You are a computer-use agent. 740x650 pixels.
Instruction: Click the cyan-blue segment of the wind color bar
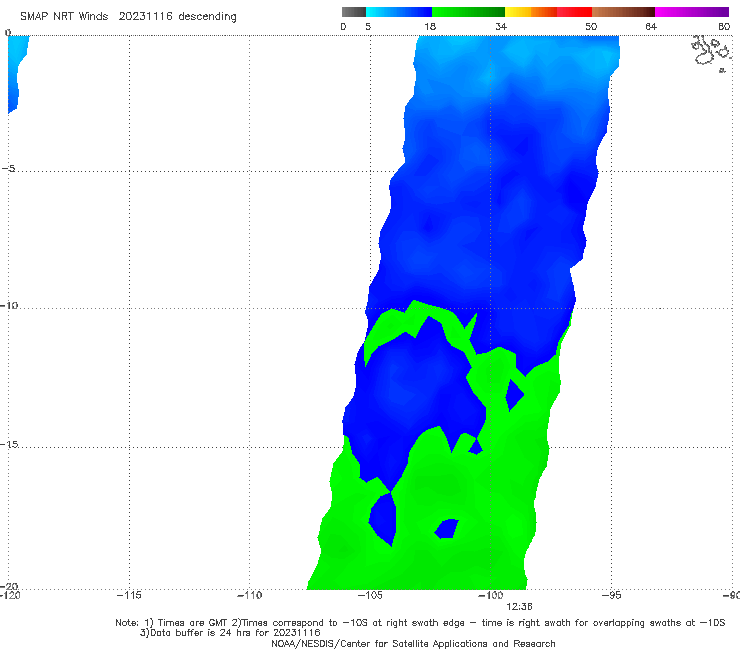399,12
